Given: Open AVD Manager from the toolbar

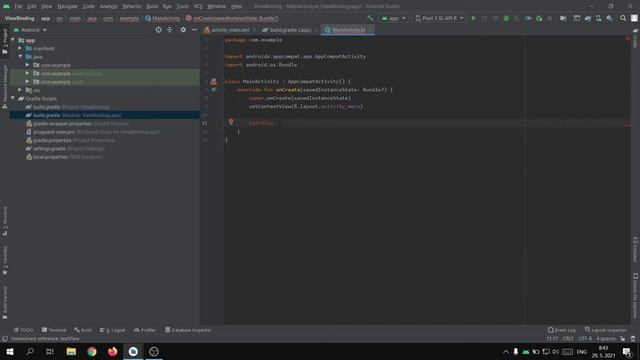Looking at the screenshot, I should point(599,18).
